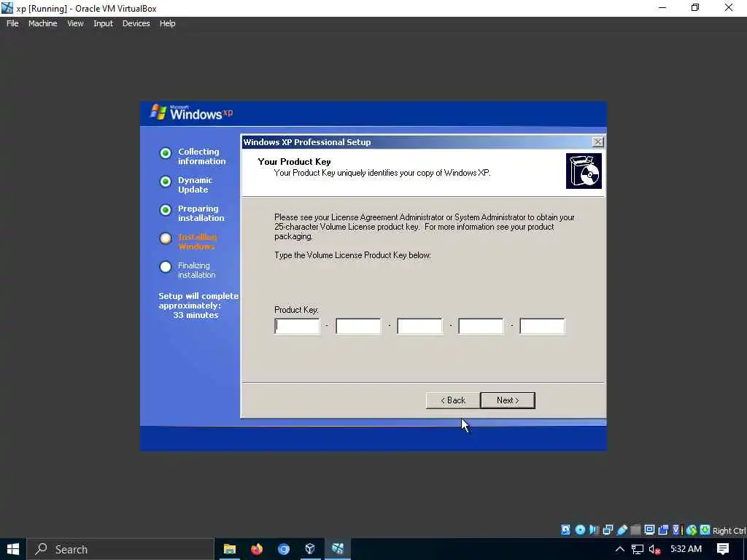Click the optical disc indicator in VirtualBox status bar

click(x=580, y=530)
